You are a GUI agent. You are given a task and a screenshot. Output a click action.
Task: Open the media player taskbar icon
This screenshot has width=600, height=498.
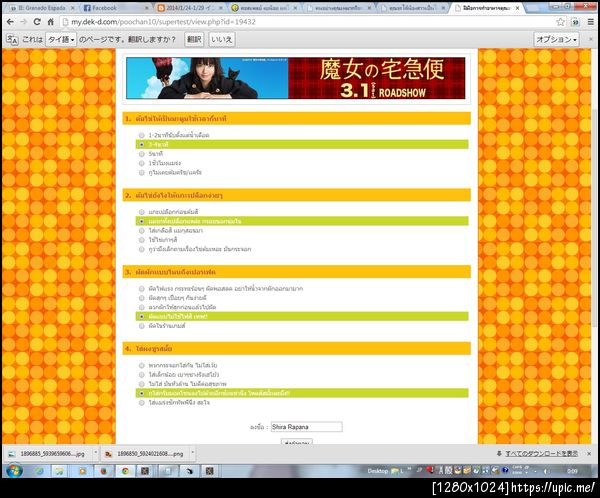point(82,471)
